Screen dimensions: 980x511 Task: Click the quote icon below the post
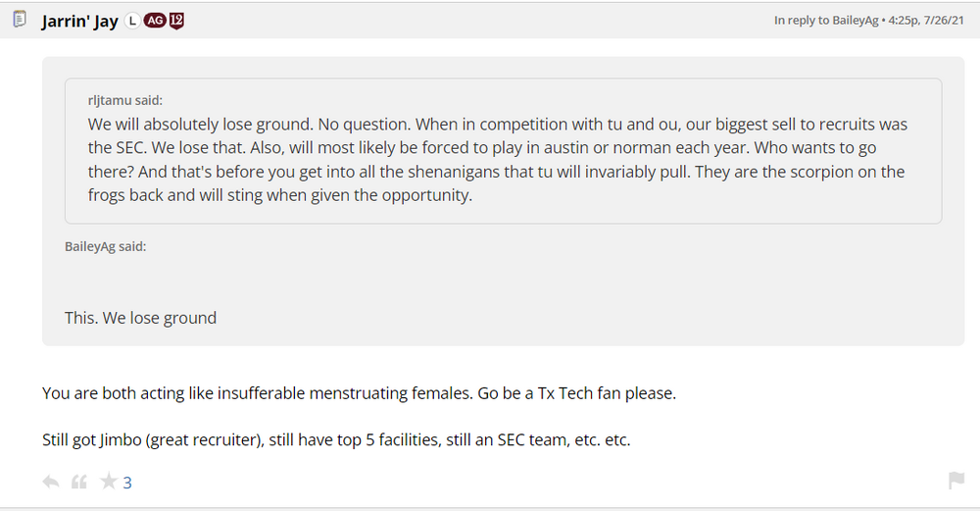[x=79, y=482]
